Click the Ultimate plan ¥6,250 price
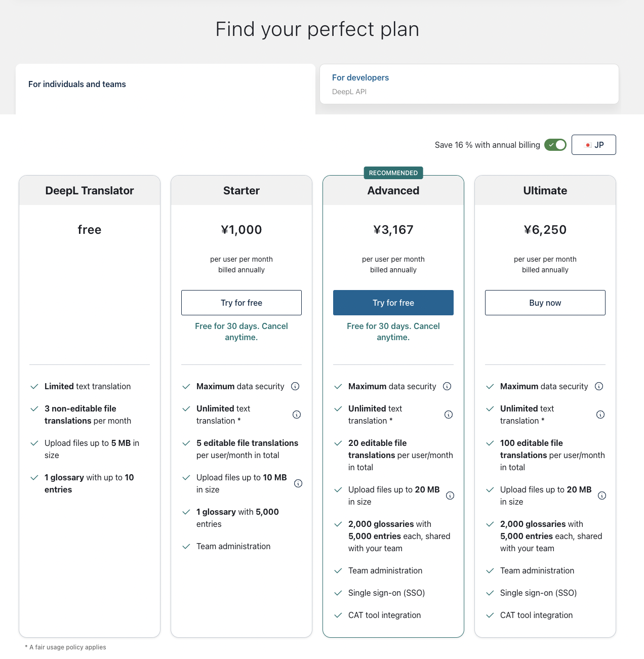Screen dimensions: 644x659 pyautogui.click(x=545, y=230)
